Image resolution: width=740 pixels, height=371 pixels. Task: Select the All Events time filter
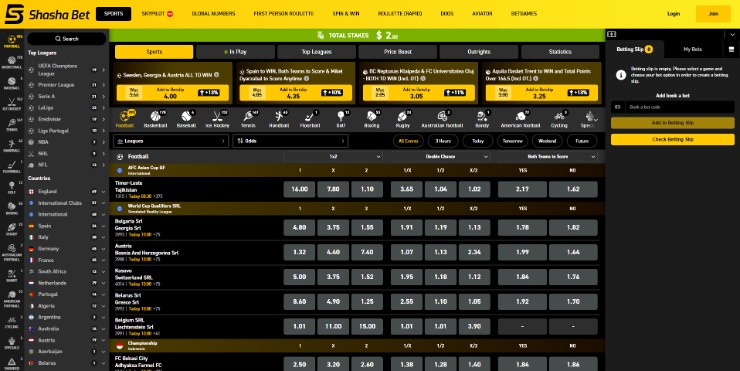[x=408, y=141]
